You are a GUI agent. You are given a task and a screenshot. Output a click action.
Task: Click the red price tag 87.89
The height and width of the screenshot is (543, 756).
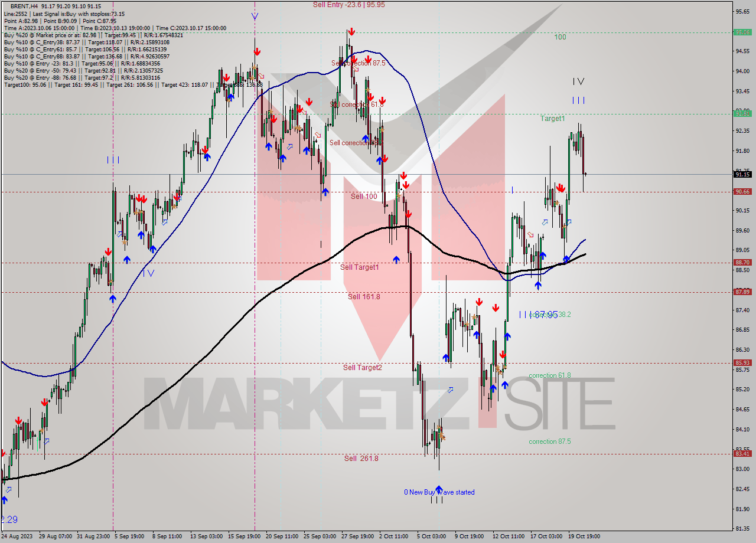click(x=742, y=292)
